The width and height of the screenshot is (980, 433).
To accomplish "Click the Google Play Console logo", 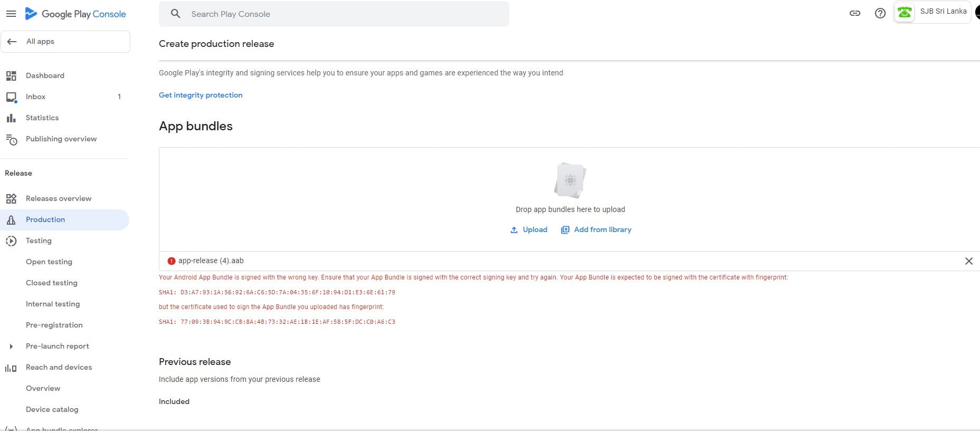I will pos(75,14).
